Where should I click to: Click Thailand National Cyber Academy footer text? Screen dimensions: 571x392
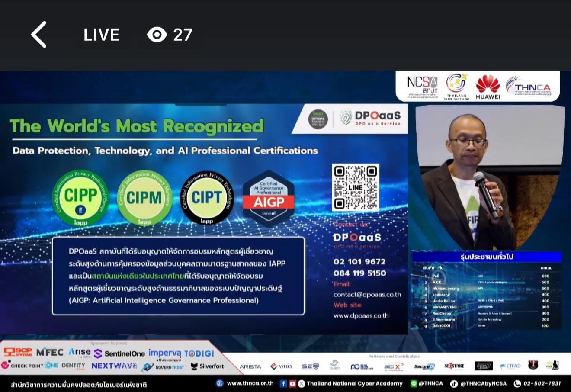[x=355, y=383]
